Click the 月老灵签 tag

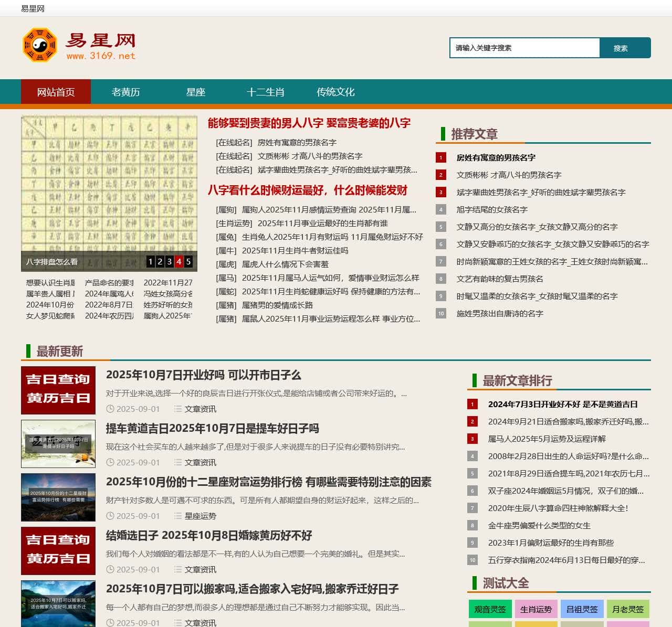pos(628,609)
